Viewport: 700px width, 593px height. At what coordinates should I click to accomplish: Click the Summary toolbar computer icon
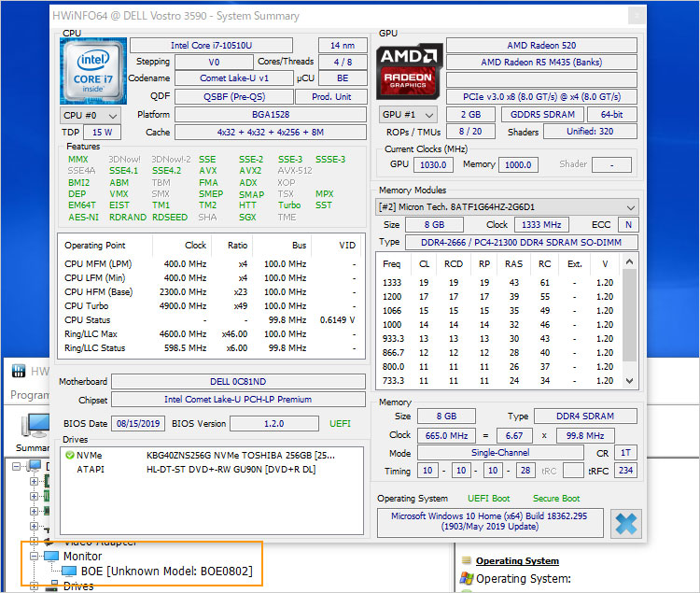click(x=35, y=425)
